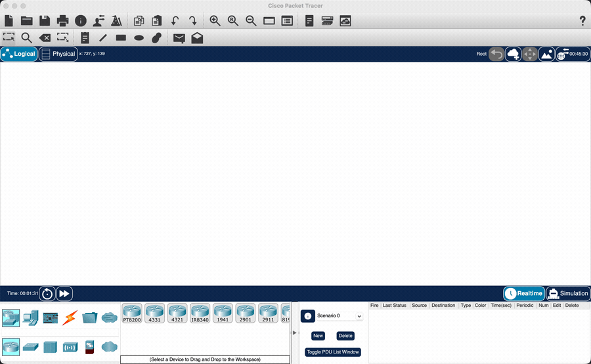591x364 pixels.
Task: Choose the Inspect magnifier tool
Action: click(x=26, y=37)
